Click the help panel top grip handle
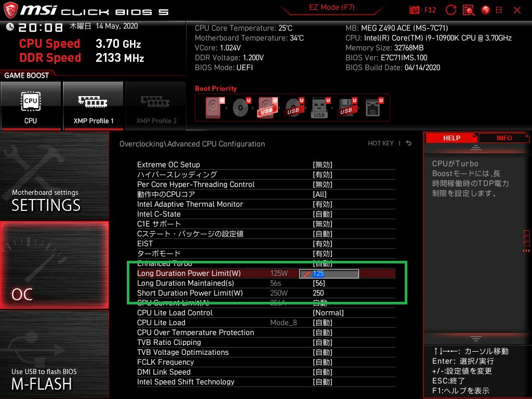Viewport: 532px width, 399px height. [475, 147]
